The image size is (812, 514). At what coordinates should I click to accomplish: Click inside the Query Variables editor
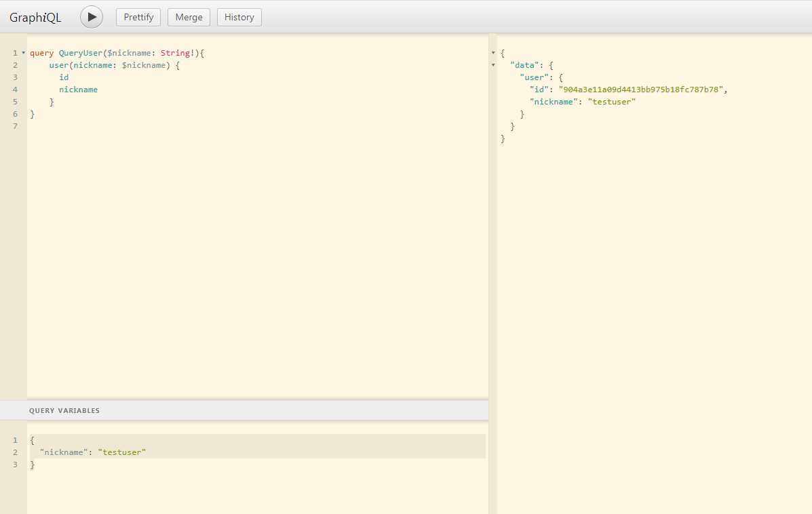click(x=204, y=475)
